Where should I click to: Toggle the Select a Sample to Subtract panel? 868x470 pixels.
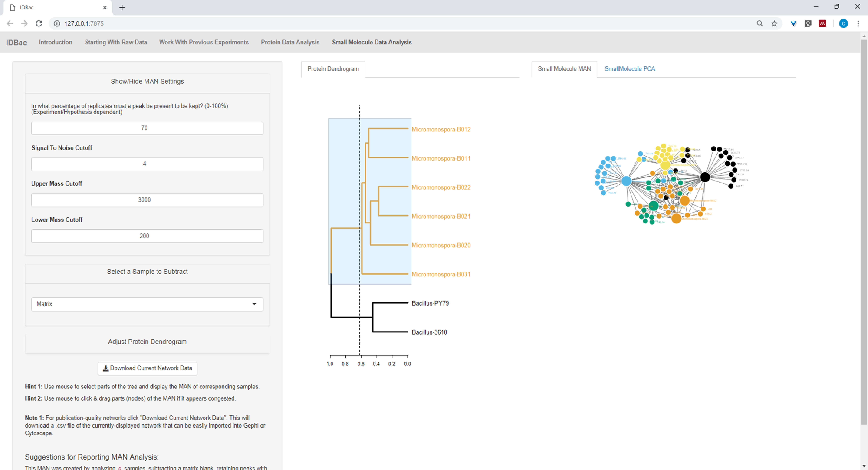pos(147,272)
